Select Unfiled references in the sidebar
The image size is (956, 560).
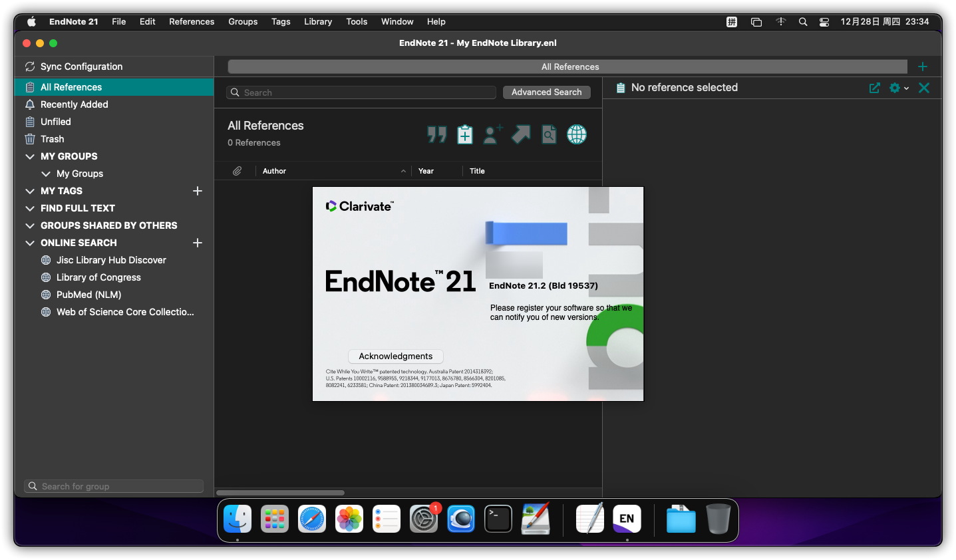click(114, 122)
